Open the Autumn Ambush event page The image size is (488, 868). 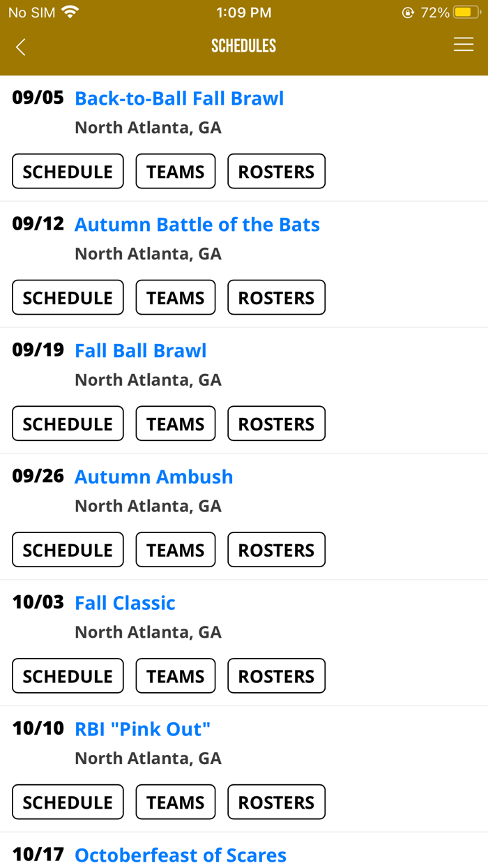point(153,477)
